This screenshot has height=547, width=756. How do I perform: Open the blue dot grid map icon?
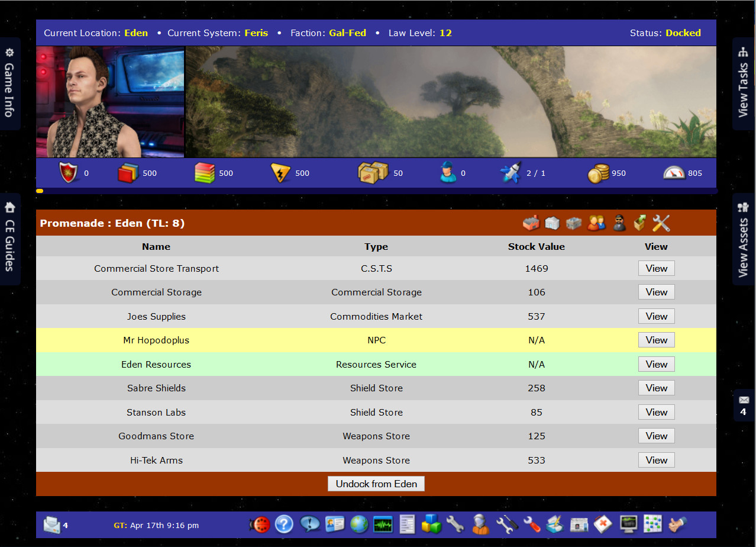click(652, 524)
